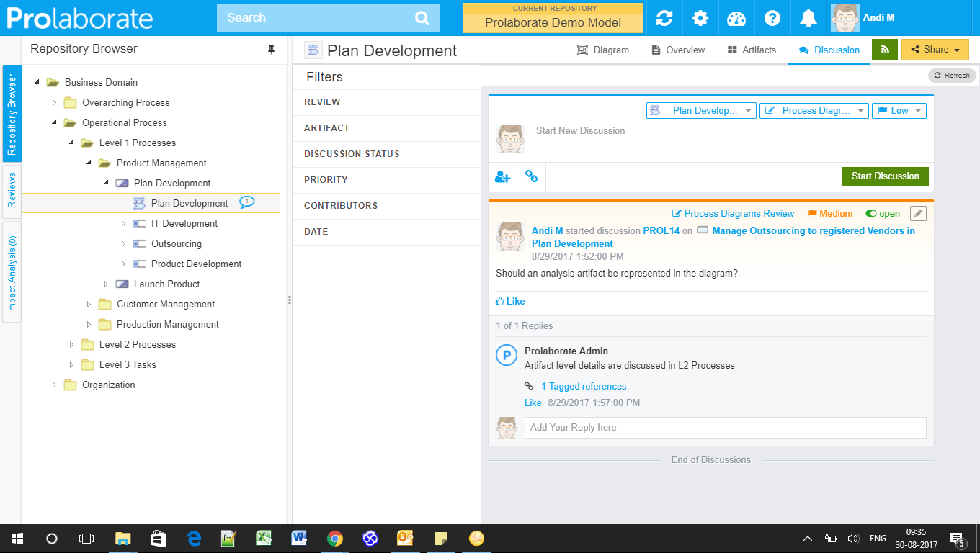The width and height of the screenshot is (980, 553).
Task: Open Microsoft Word from the taskbar
Action: tap(299, 539)
